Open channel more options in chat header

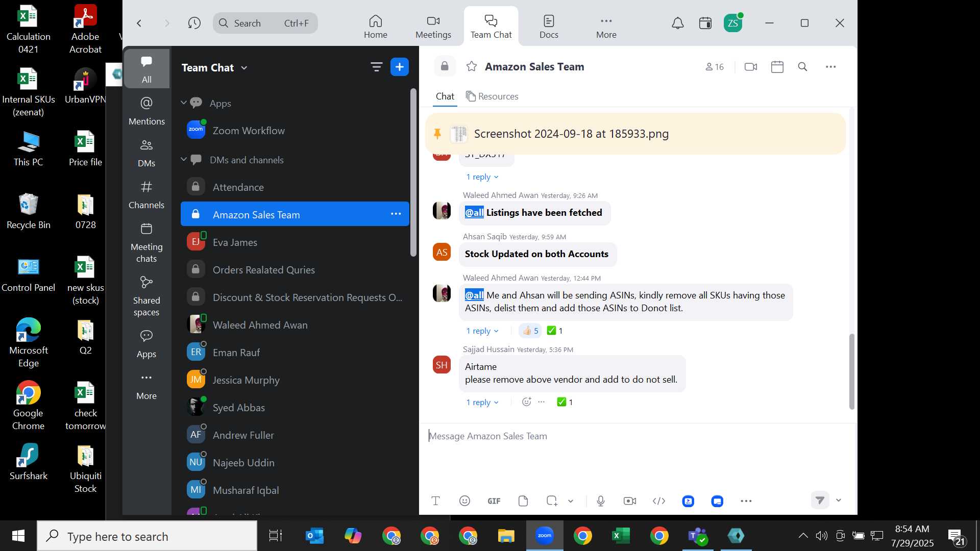pyautogui.click(x=830, y=67)
